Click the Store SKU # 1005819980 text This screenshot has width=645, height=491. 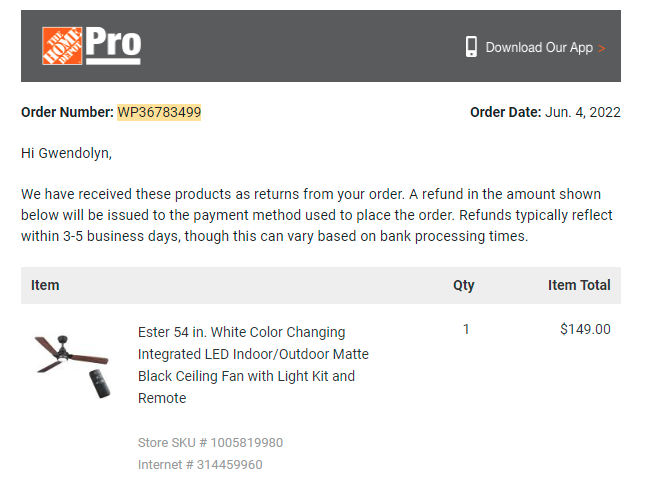[210, 442]
